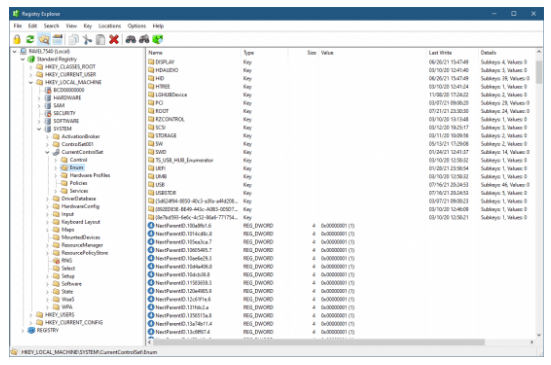Image resolution: width=551 pixels, height=365 pixels.
Task: Select the Hardware Profiles key in the tree
Action: [x=90, y=175]
